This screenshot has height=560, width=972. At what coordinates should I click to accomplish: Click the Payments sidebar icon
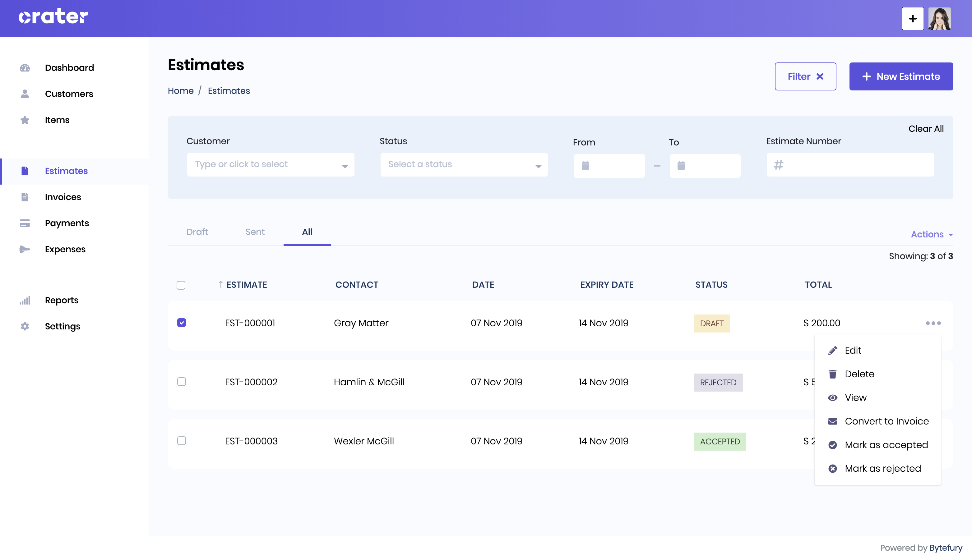pyautogui.click(x=25, y=223)
